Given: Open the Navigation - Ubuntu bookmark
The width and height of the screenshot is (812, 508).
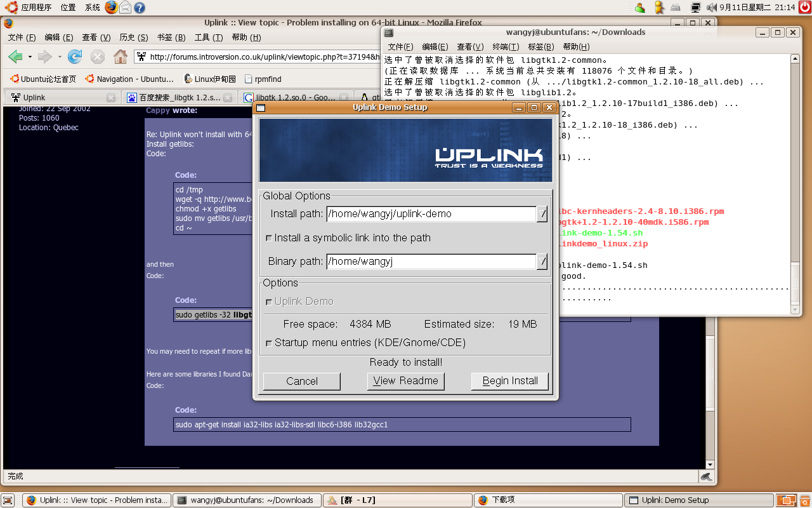Looking at the screenshot, I should pyautogui.click(x=130, y=79).
